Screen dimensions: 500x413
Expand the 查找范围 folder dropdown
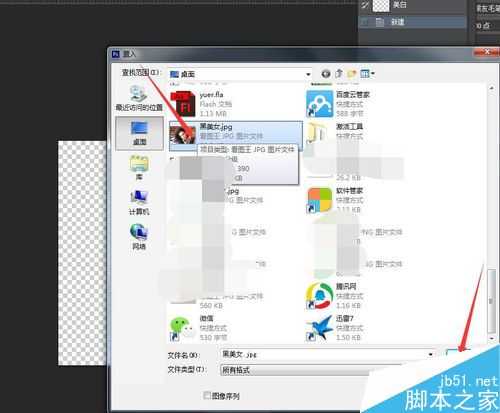(x=240, y=74)
